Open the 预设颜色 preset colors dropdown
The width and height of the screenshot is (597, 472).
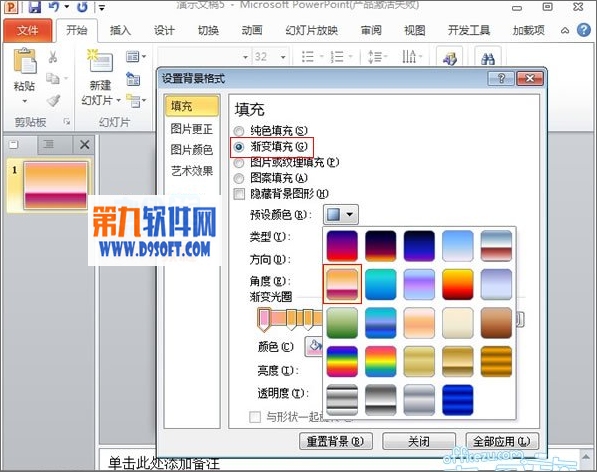(x=341, y=214)
